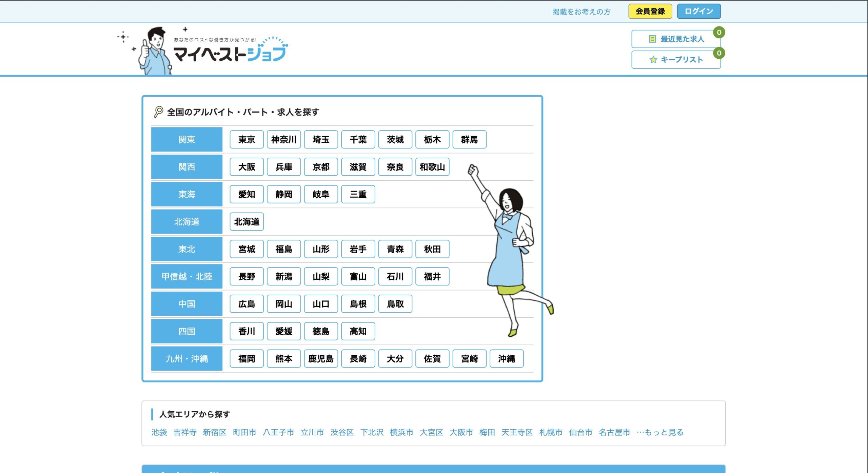Click the magnifying glass search icon

tap(158, 112)
